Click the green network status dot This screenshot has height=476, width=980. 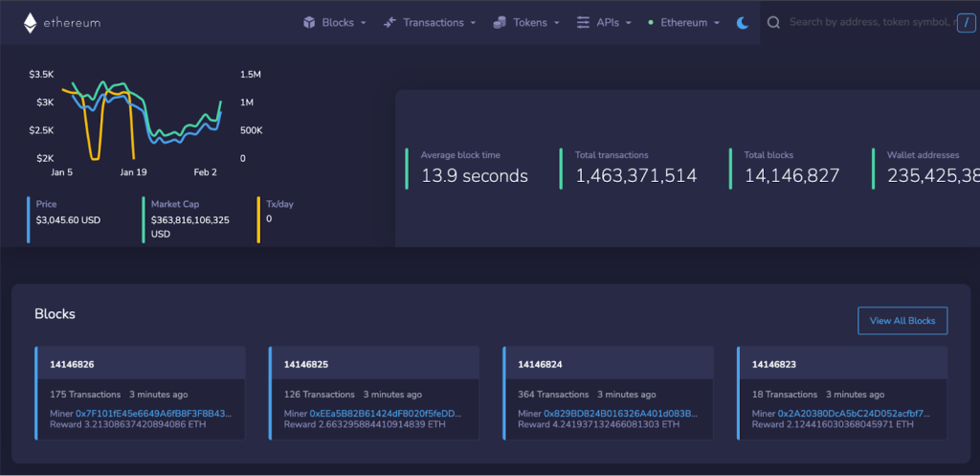click(651, 22)
